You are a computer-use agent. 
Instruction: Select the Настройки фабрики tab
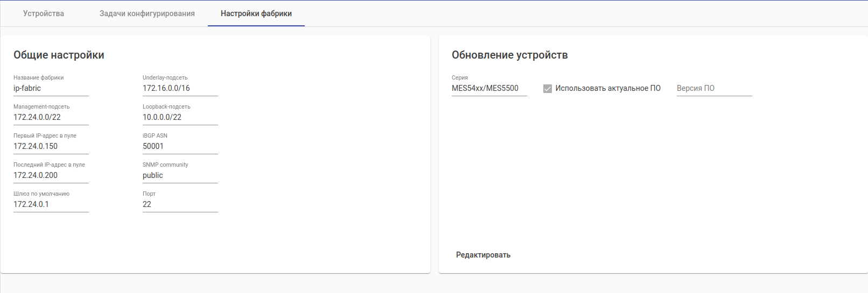tap(256, 13)
